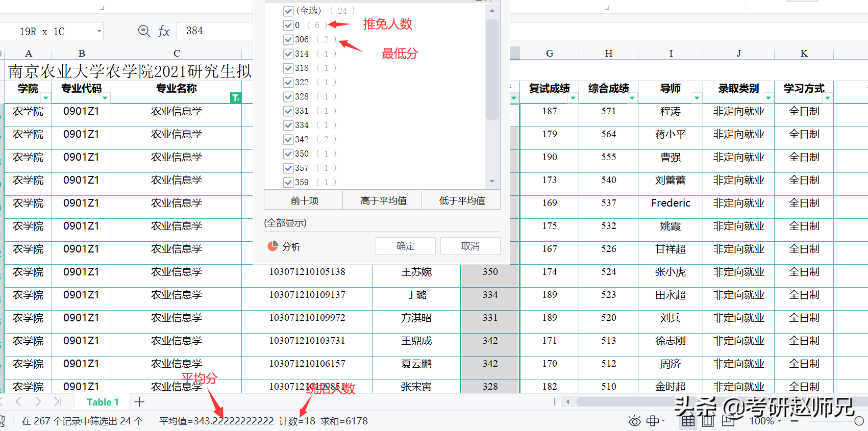Open the 导师 column filter dropdown
The image size is (868, 431).
(x=697, y=98)
